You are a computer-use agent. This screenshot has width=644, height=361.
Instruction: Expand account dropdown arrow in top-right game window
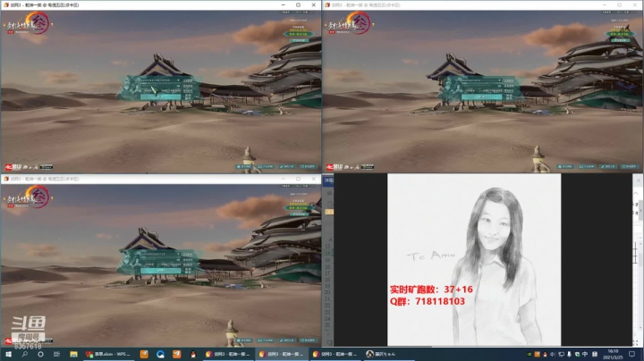(x=499, y=80)
